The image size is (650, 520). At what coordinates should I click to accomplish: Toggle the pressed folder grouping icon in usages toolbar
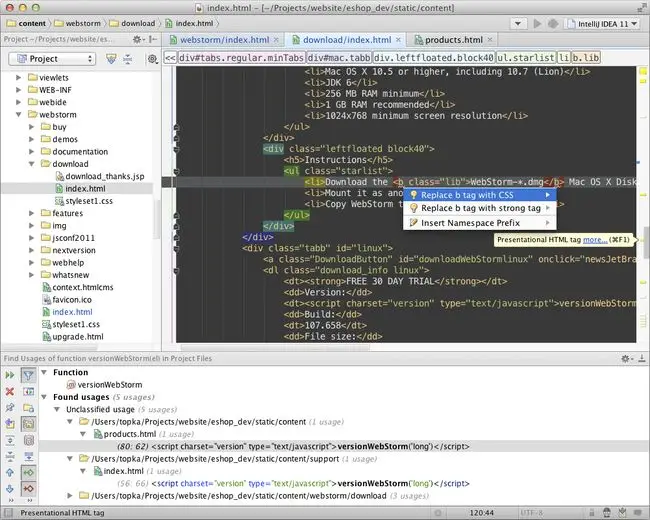[28, 424]
